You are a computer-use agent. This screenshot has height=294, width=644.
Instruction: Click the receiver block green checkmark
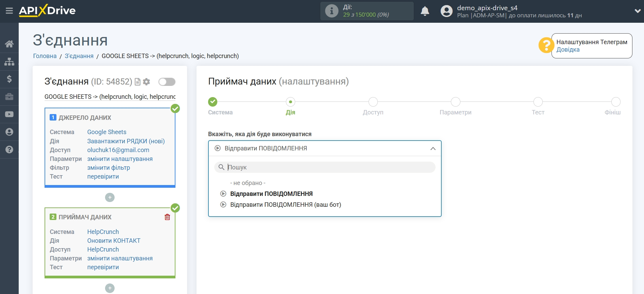coord(175,208)
